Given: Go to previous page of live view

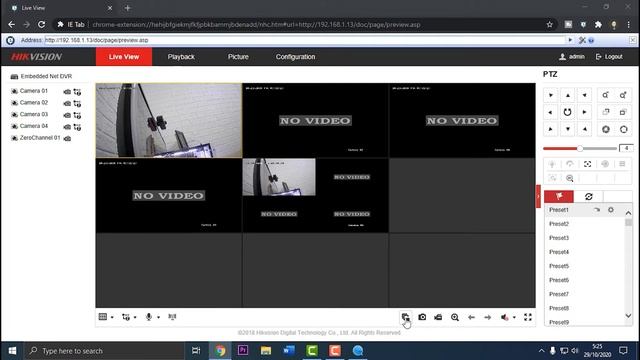Looking at the screenshot, I should coord(471,317).
